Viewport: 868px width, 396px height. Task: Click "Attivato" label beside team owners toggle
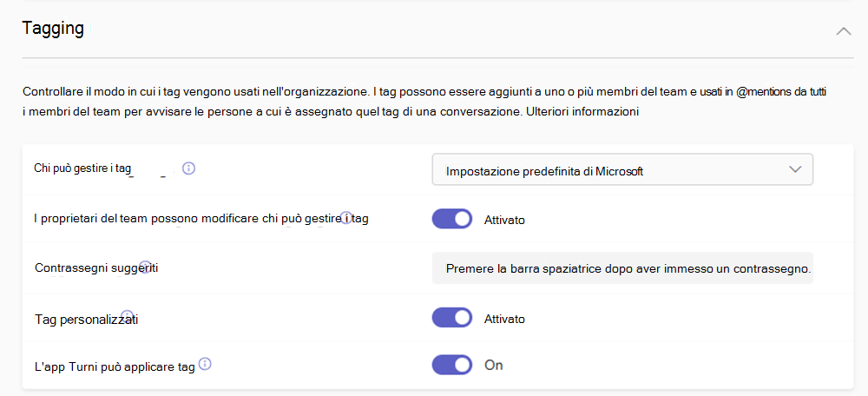click(504, 220)
